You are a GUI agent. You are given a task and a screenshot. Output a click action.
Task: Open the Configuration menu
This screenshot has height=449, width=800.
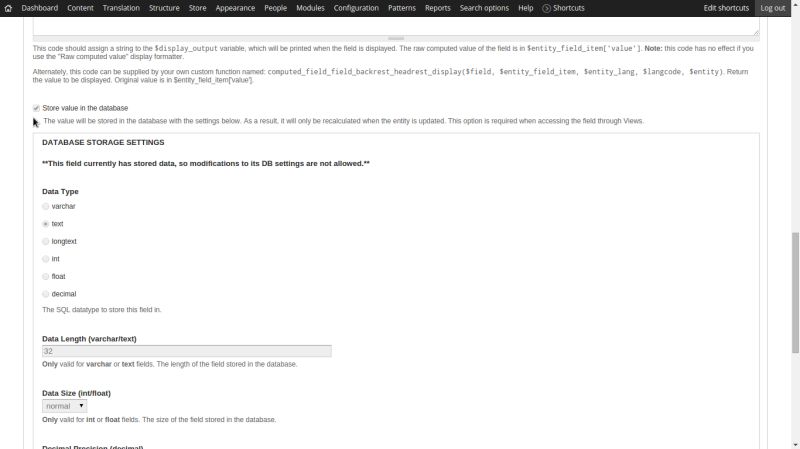coord(356,8)
